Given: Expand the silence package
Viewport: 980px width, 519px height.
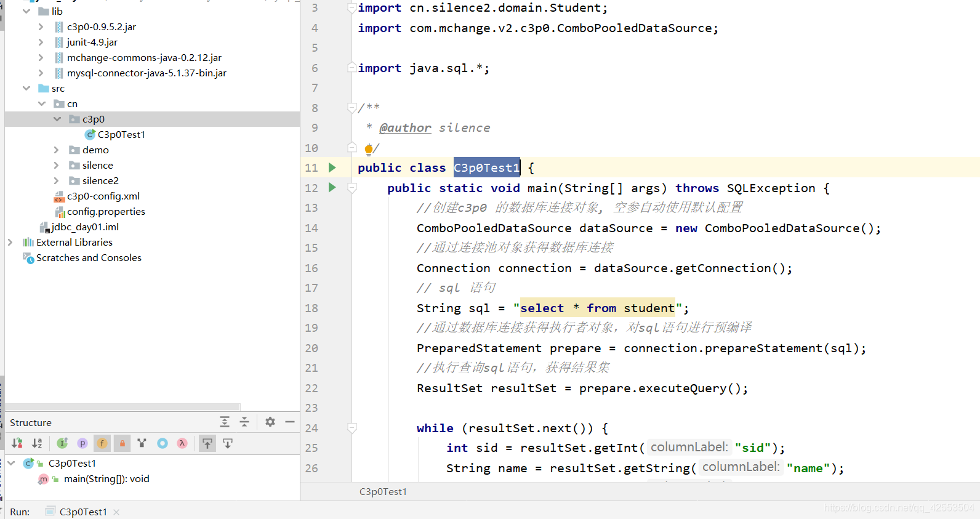Looking at the screenshot, I should point(57,165).
